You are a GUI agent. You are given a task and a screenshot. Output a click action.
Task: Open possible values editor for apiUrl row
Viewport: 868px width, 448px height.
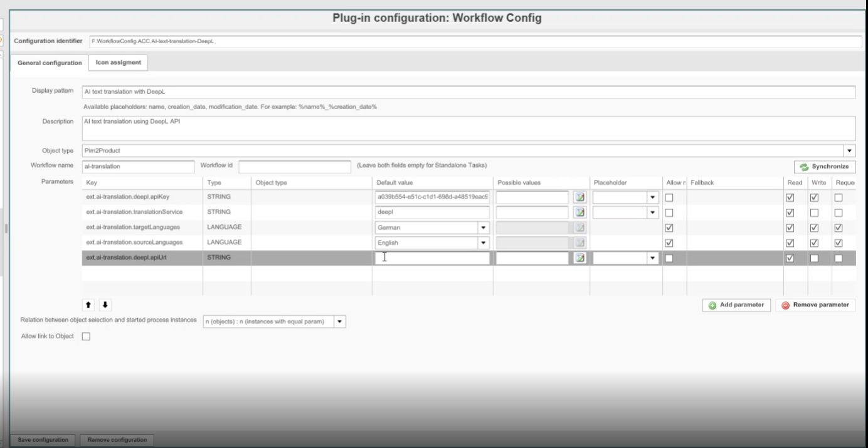[580, 258]
